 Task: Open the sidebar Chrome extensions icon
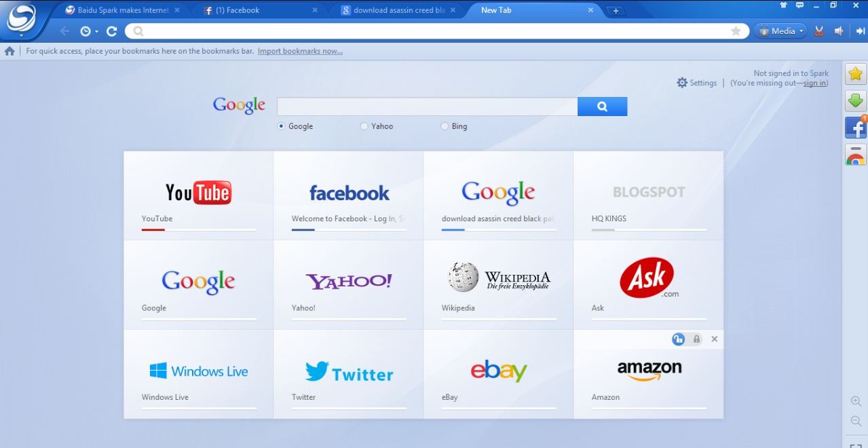pos(856,155)
